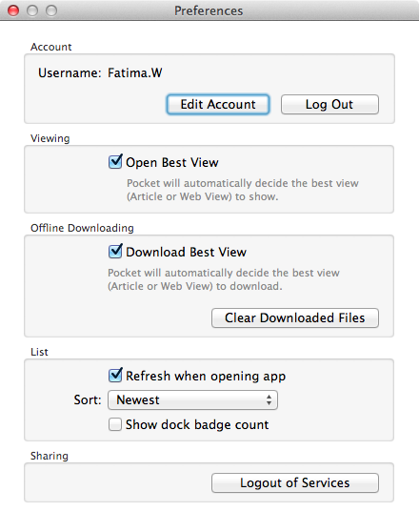Click the Offline Downloading section heading
This screenshot has width=419, height=532.
coord(82,228)
